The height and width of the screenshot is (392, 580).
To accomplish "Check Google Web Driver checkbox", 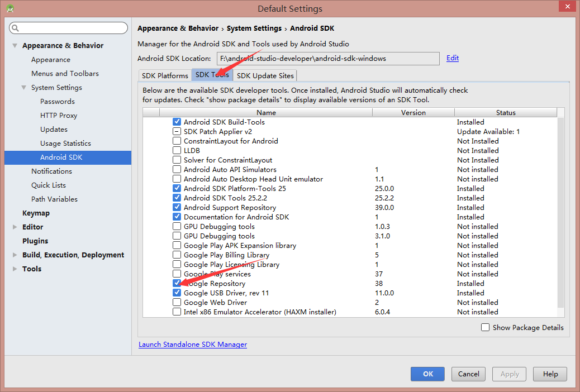I will (x=177, y=302).
